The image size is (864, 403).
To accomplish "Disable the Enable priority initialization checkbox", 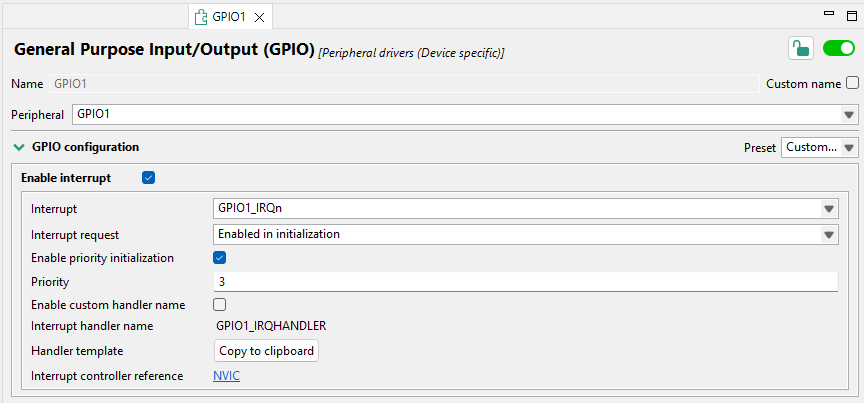I will 220,257.
